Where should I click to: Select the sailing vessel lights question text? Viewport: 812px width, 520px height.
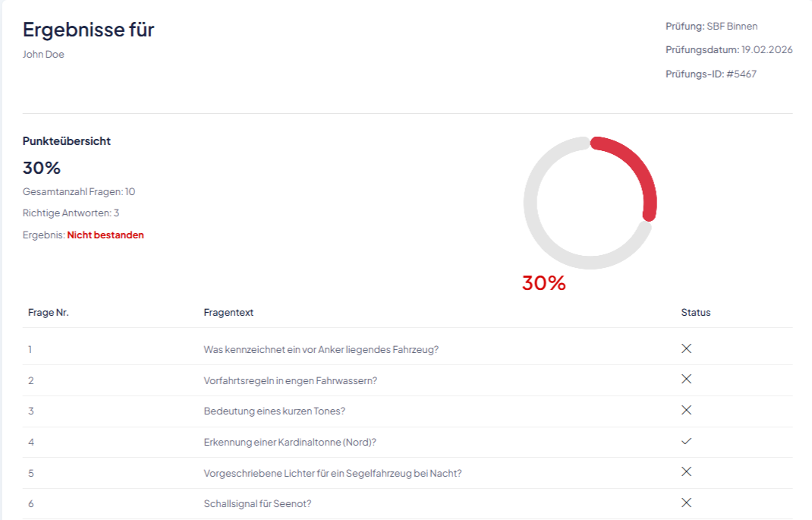click(x=332, y=473)
